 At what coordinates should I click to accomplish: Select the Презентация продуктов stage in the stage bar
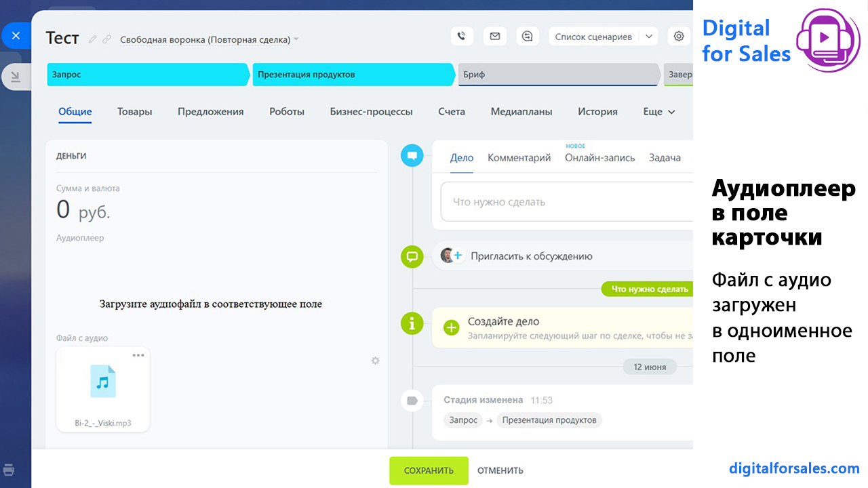click(353, 75)
